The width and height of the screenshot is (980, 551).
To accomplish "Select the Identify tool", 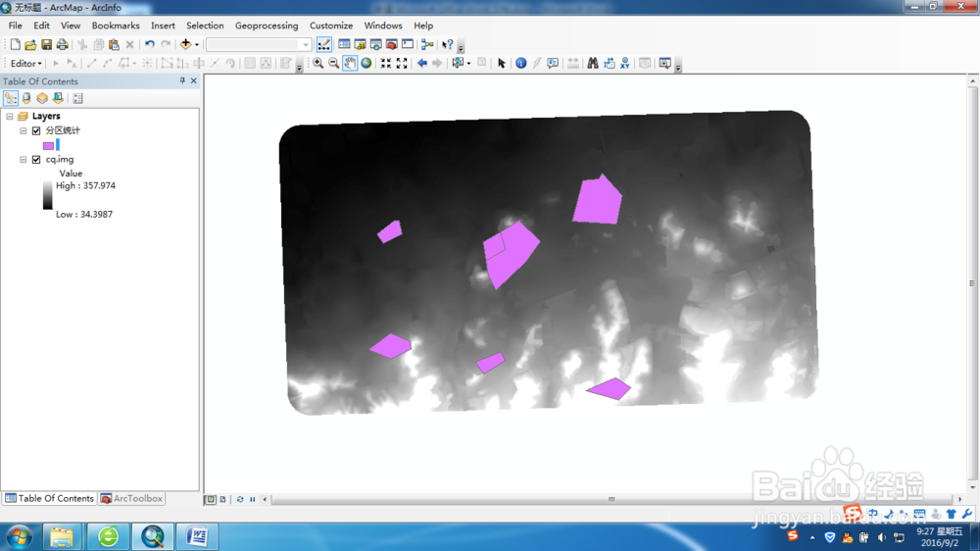I will [x=520, y=63].
